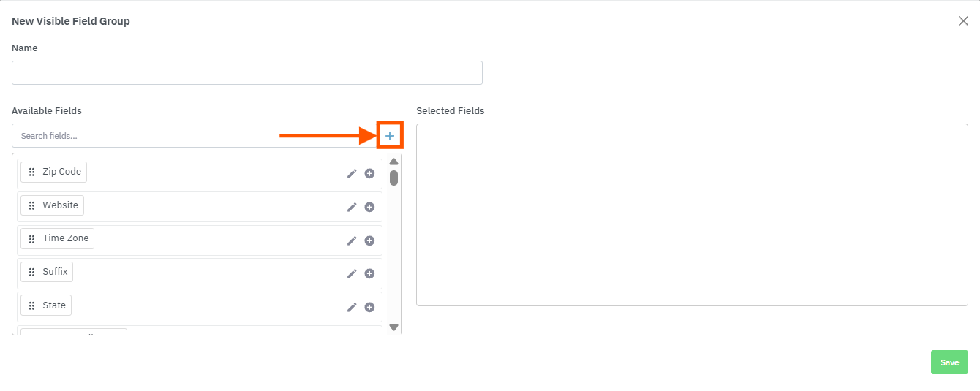Grab the Zip Code drag handle
Image resolution: width=980 pixels, height=391 pixels.
point(31,172)
